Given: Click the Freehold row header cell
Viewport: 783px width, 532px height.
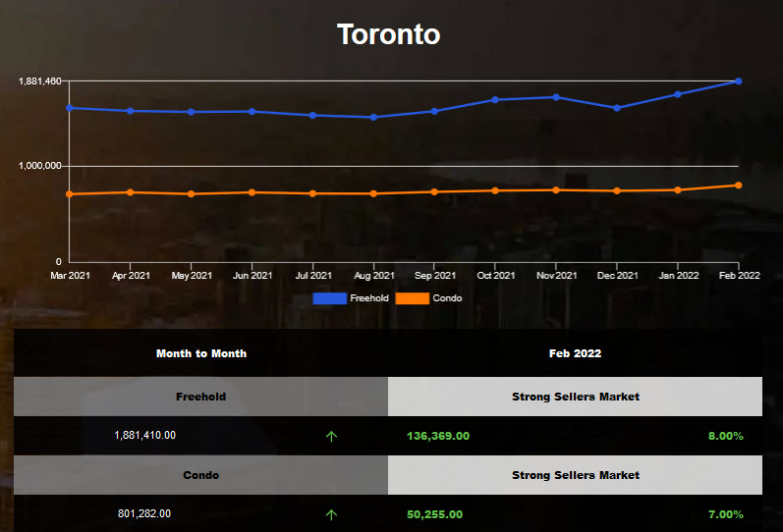Looking at the screenshot, I should (x=200, y=397).
